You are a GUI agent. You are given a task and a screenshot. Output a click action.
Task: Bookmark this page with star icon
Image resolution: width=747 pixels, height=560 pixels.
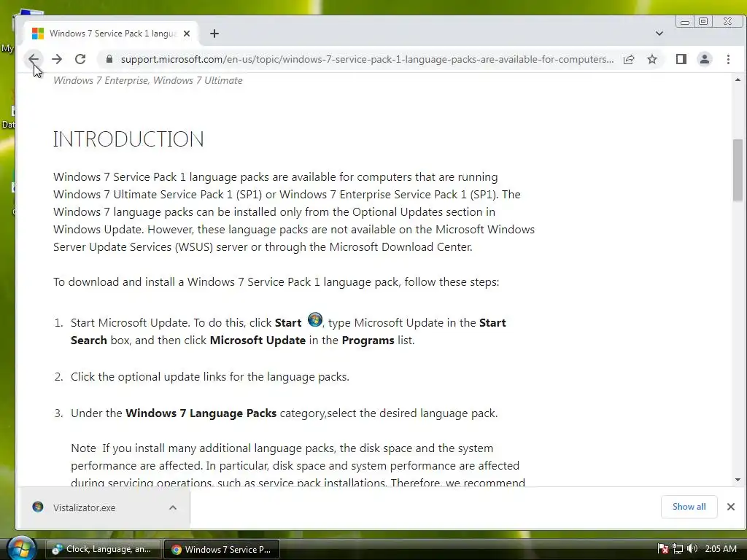click(652, 59)
